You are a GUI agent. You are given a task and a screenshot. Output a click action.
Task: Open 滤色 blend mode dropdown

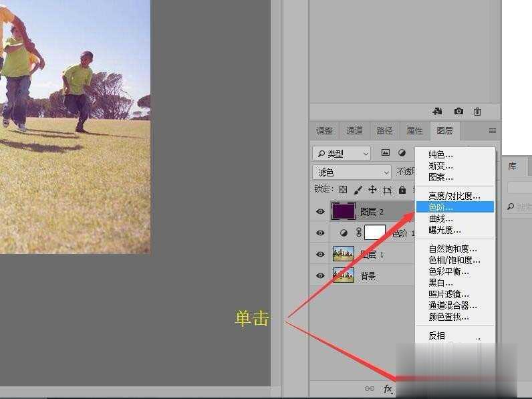(352, 172)
